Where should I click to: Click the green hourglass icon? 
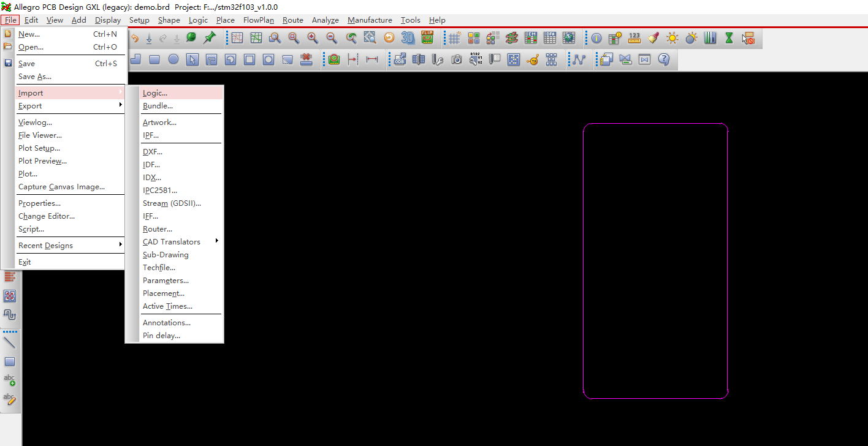point(729,38)
